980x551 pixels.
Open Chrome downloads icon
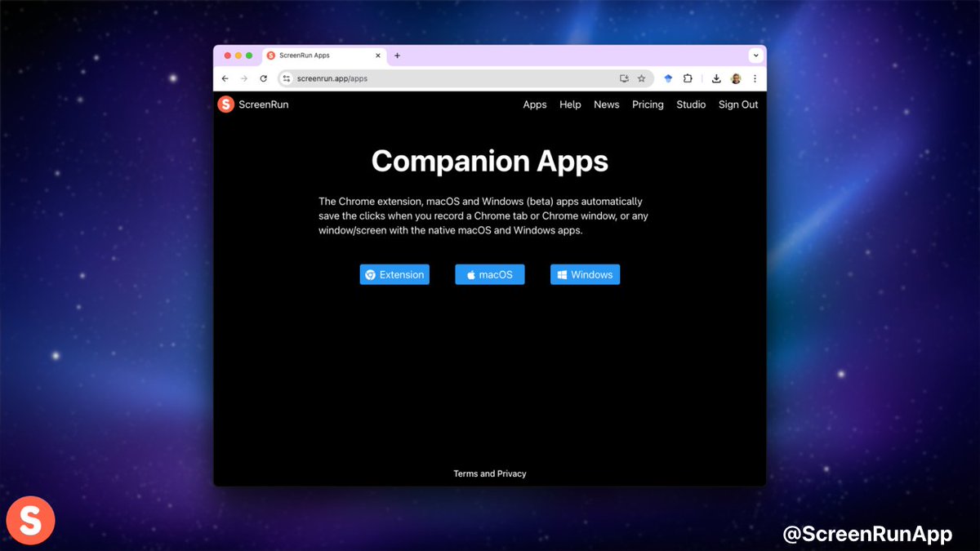(716, 78)
